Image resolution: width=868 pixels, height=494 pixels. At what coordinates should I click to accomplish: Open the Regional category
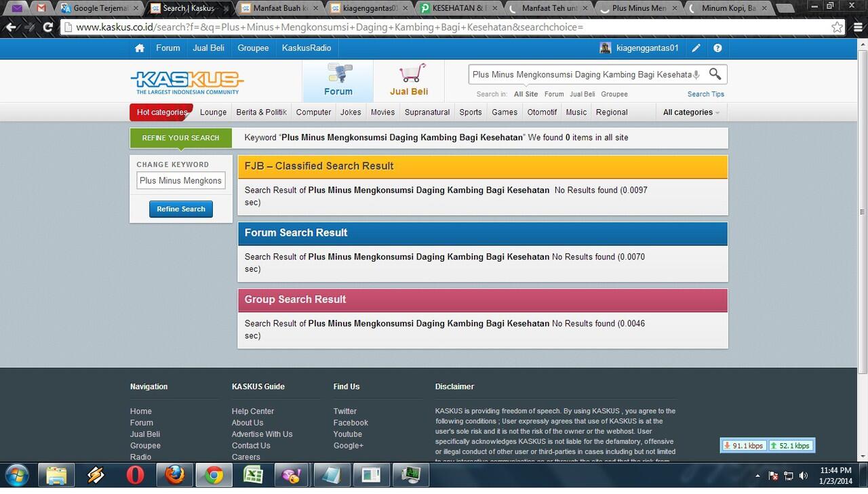[612, 112]
